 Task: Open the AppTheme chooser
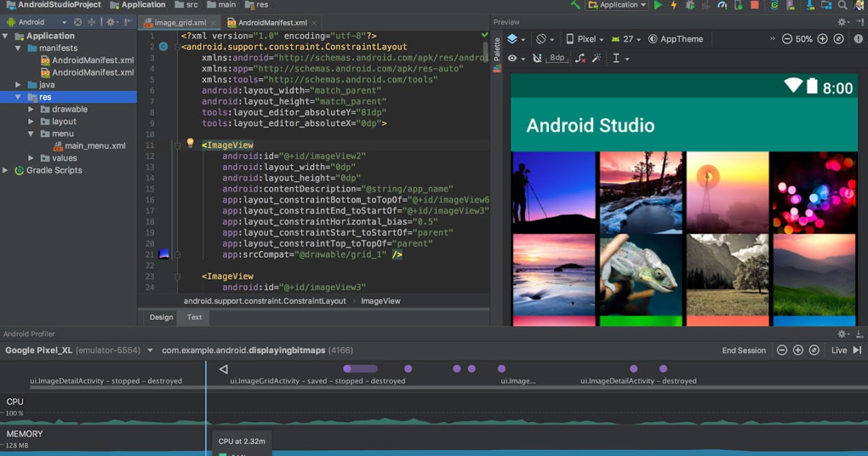[681, 38]
